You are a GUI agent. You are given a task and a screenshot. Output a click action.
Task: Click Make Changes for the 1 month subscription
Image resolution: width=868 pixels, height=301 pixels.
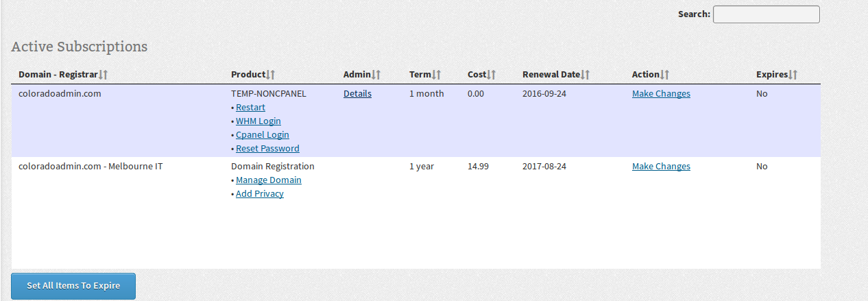[661, 94]
